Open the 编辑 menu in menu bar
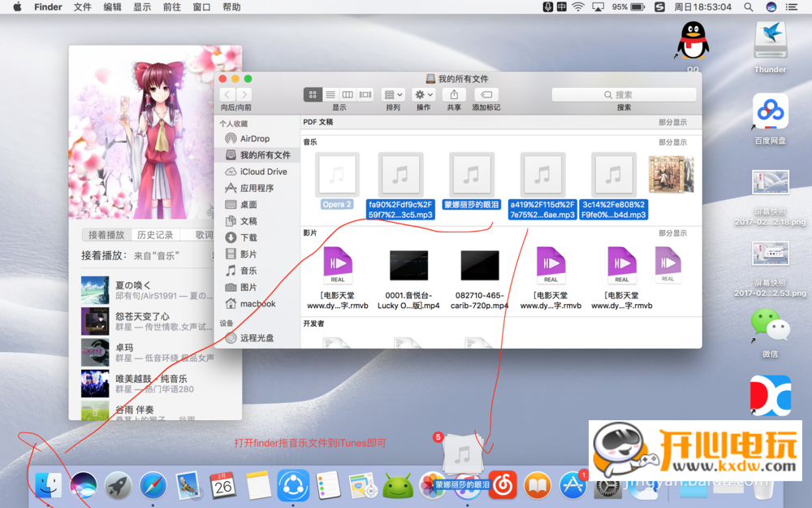Viewport: 812px width, 508px height. 113,7
